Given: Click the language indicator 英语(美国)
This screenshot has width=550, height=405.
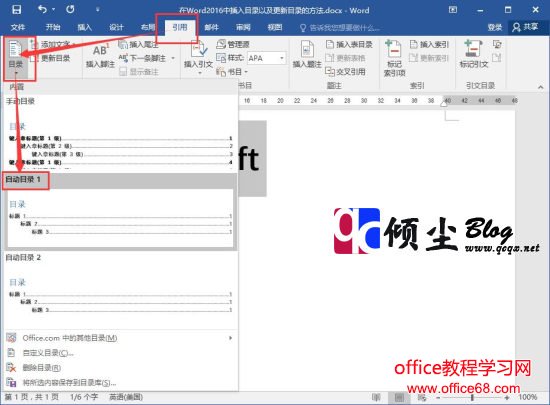Looking at the screenshot, I should pos(126,397).
